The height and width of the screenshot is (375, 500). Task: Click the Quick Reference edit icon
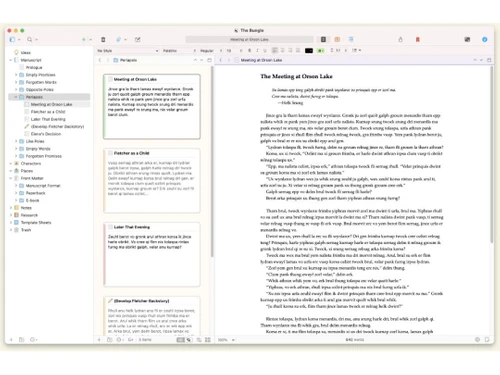pos(137,40)
